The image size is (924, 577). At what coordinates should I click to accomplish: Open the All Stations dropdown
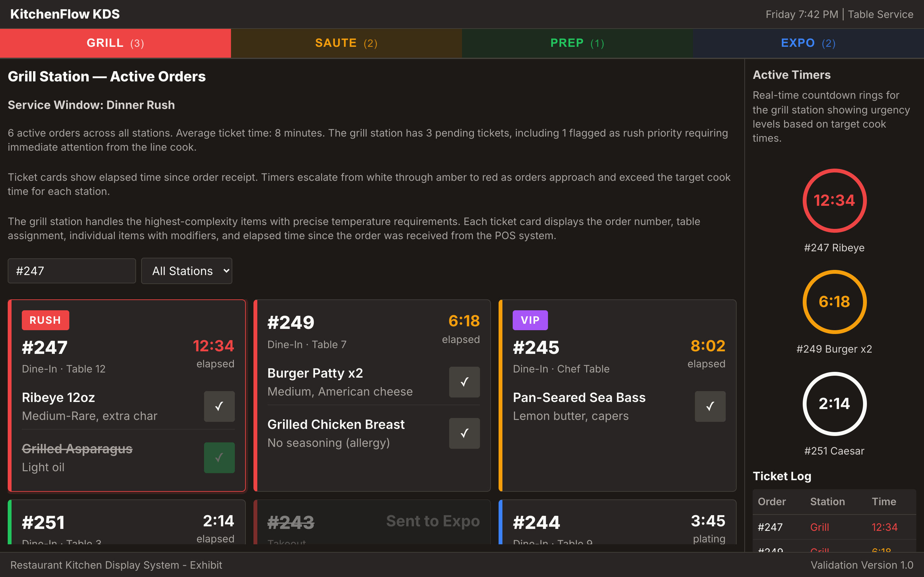coord(186,271)
